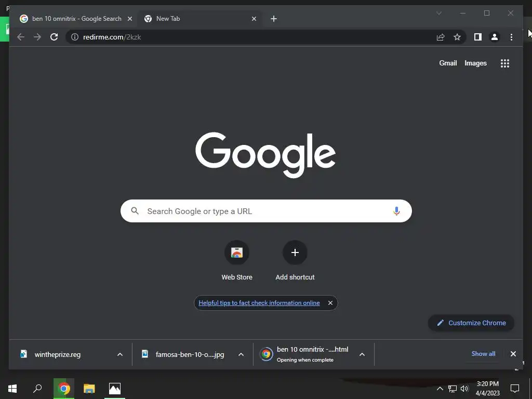Click Chrome icon in taskbar
This screenshot has width=532, height=399.
pyautogui.click(x=63, y=389)
